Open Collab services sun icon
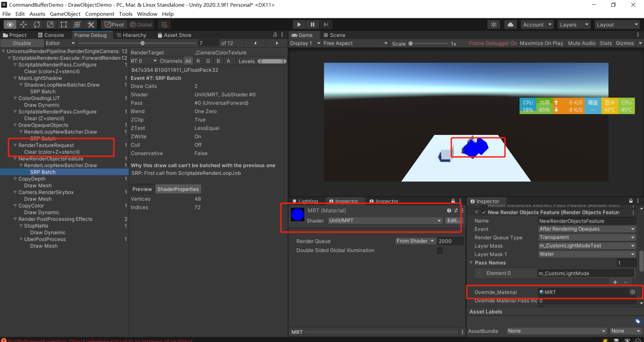This screenshot has width=644, height=342. point(494,24)
